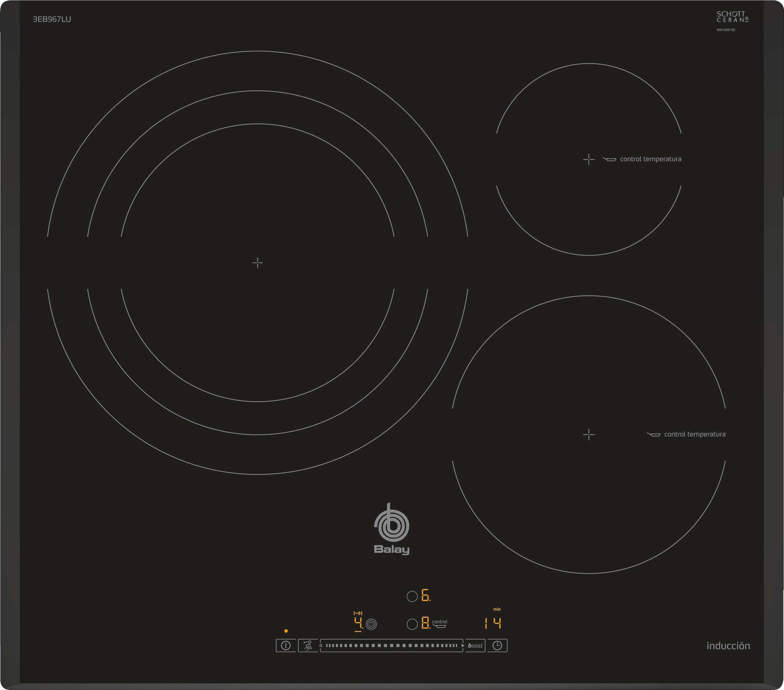The height and width of the screenshot is (690, 784).
Task: Select the rear right zone circle beside 6
Action: click(412, 596)
